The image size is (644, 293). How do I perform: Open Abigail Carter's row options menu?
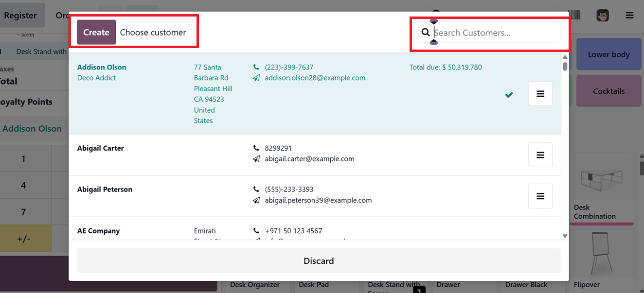540,155
